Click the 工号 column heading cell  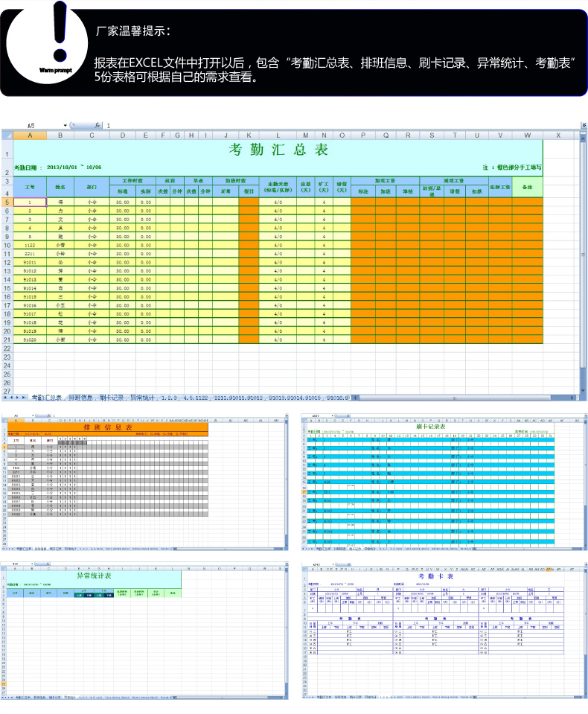click(30, 187)
